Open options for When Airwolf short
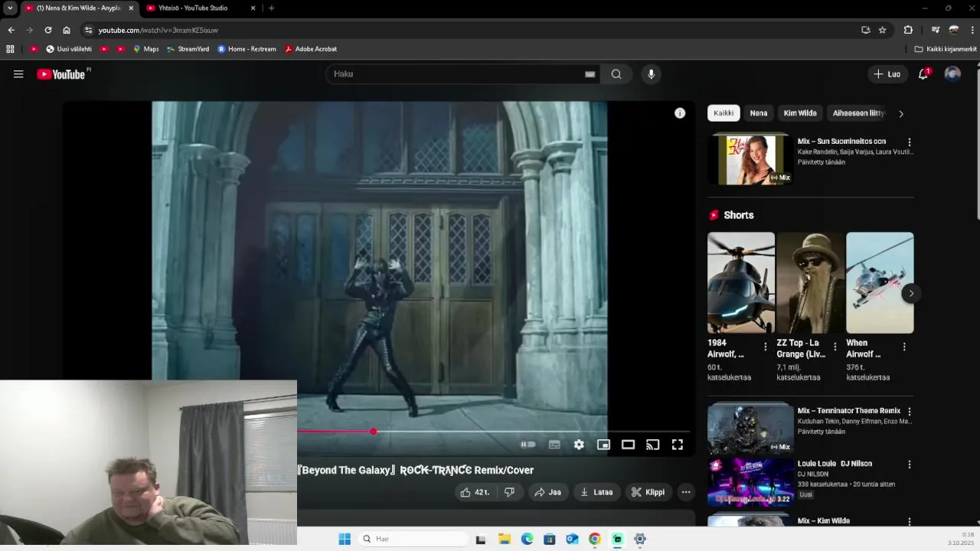The width and height of the screenshot is (980, 551). (904, 347)
